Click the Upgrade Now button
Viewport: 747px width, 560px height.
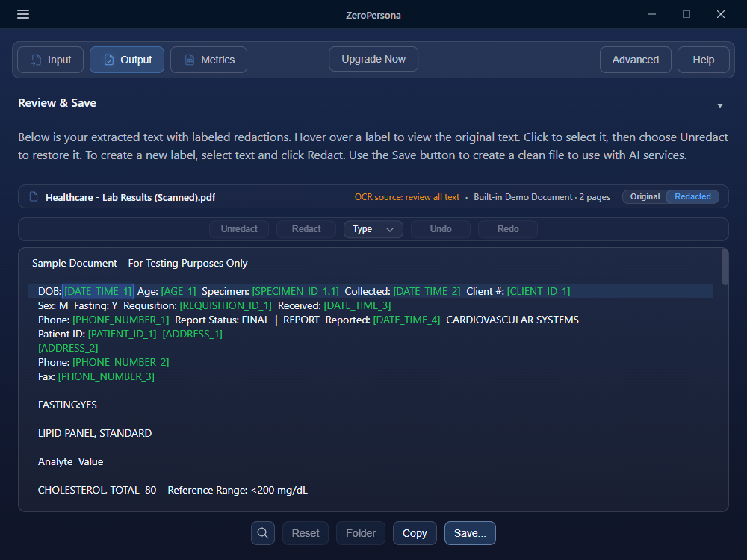(x=373, y=59)
